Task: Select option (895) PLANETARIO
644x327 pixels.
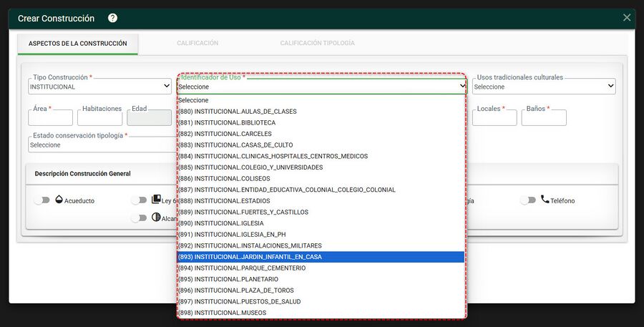Action: pos(321,279)
